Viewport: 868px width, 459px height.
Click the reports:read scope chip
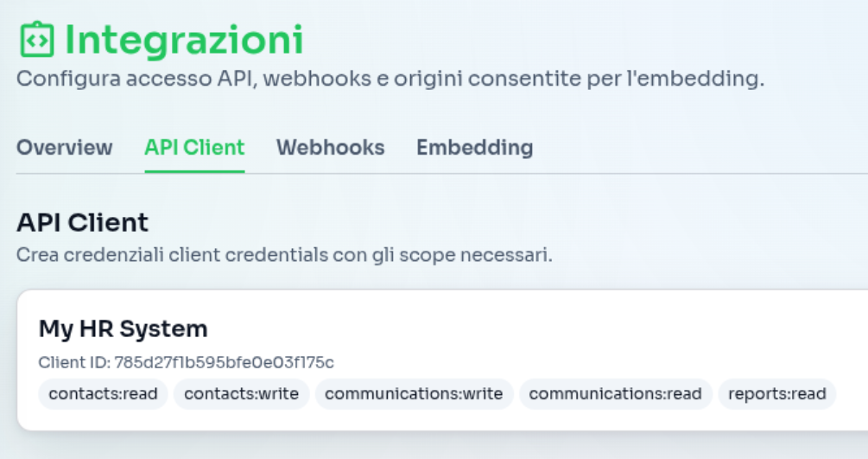click(x=776, y=394)
